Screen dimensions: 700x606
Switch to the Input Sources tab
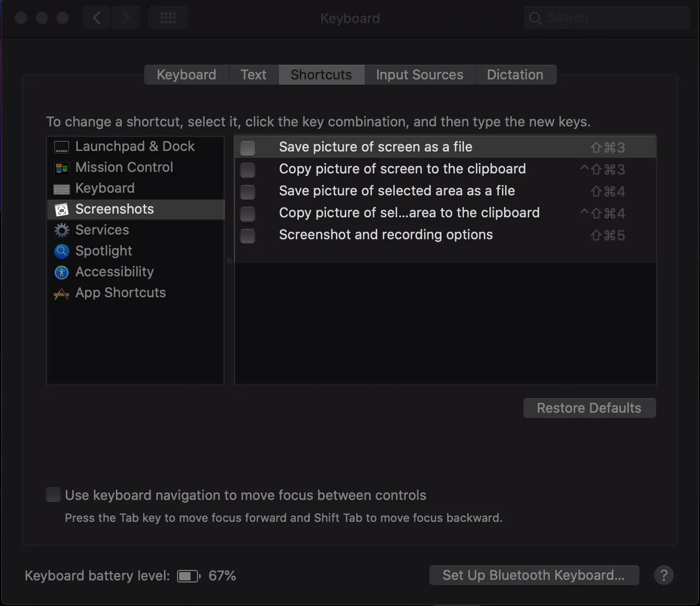coord(419,75)
